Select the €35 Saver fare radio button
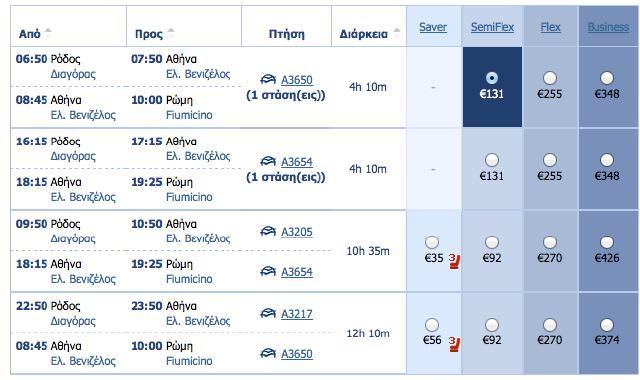Image resolution: width=640 pixels, height=380 pixels. click(432, 242)
